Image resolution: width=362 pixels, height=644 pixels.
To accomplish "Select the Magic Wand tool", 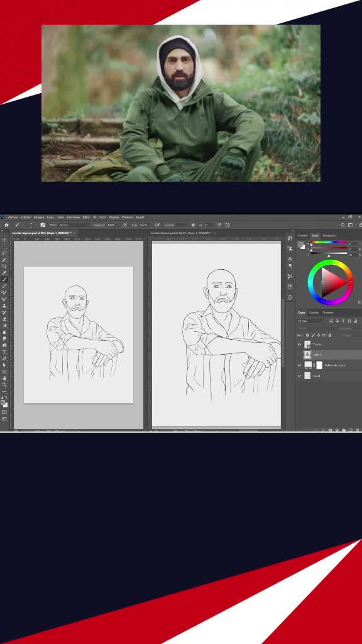I will coord(4,260).
